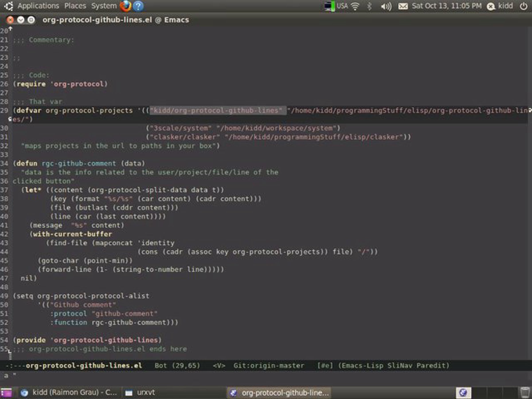Click the "Github comment" string
Screen dimensions: 532x399
[x=83, y=305]
